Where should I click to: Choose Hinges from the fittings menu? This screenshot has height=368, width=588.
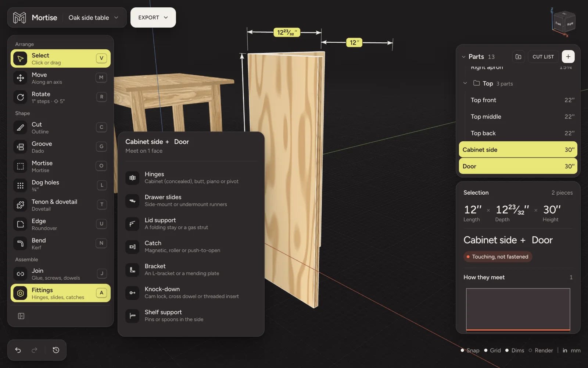191,178
